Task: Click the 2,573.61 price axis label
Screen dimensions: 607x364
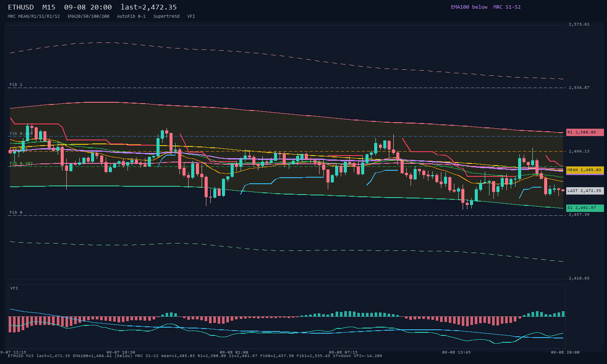Action: [x=579, y=24]
